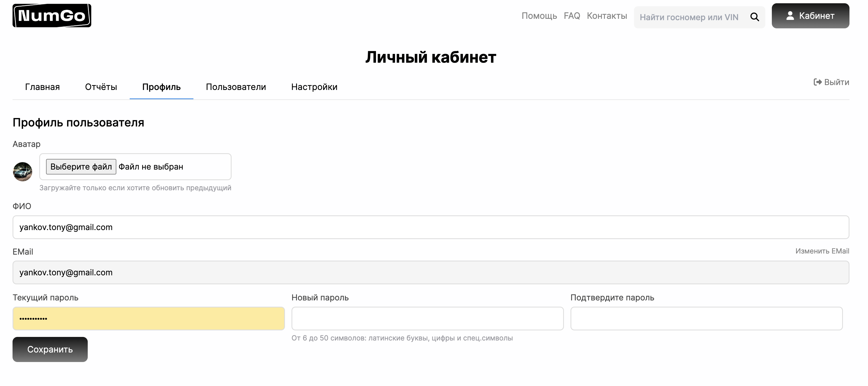Select the Профиль tab
The image size is (868, 386).
[x=161, y=87]
